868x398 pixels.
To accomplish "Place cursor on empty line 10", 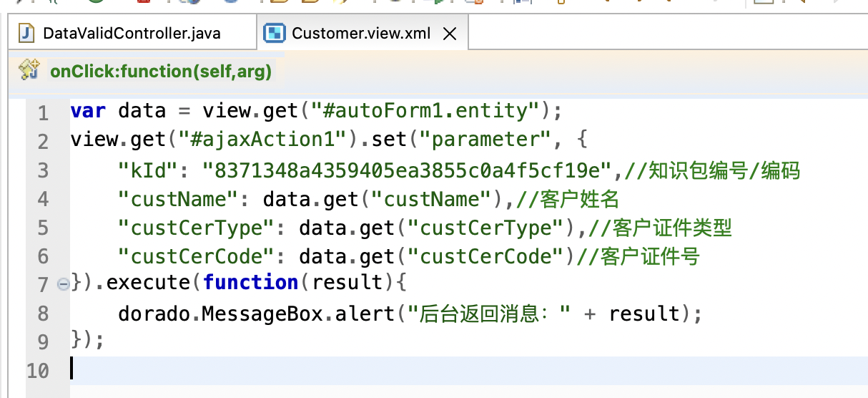I will [286, 369].
